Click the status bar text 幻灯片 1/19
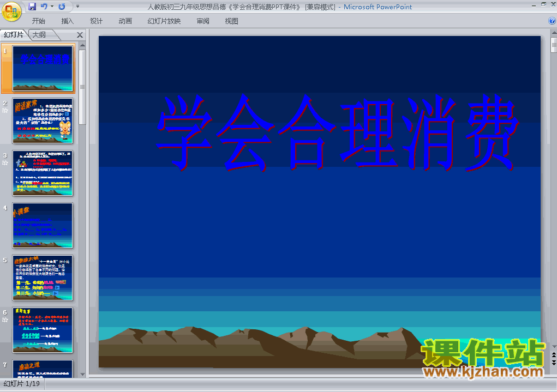This screenshot has width=557, height=392. (22, 383)
